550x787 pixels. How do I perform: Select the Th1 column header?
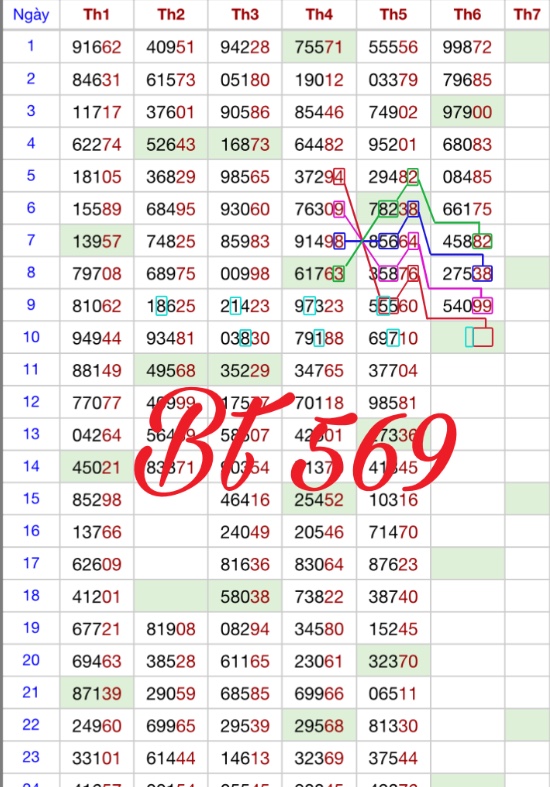point(96,15)
